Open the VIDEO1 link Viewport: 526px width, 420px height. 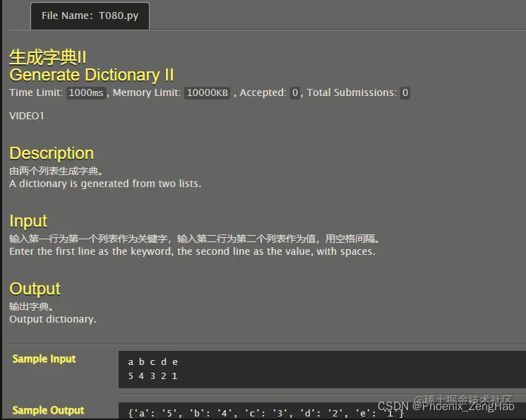click(x=27, y=116)
